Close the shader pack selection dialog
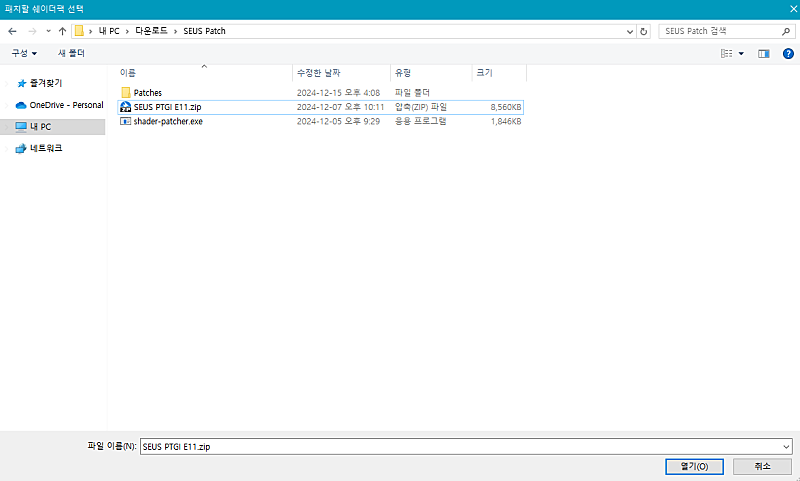 tap(791, 9)
